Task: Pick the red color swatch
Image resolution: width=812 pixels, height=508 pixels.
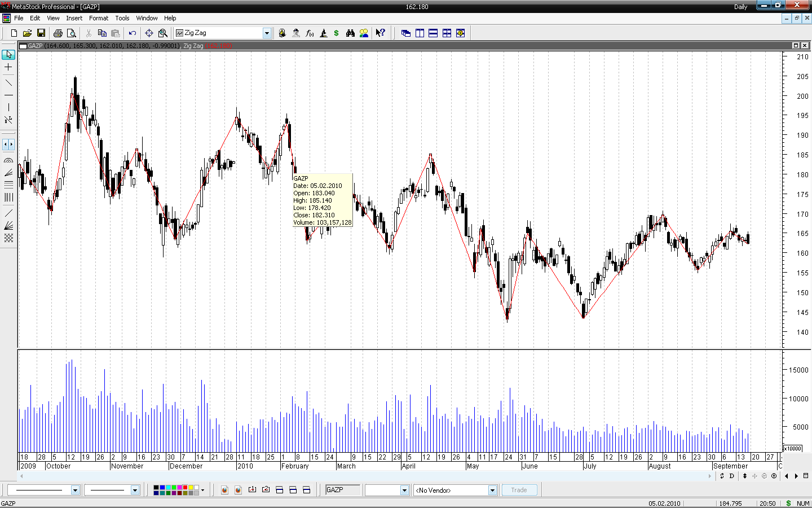Action: (x=185, y=487)
